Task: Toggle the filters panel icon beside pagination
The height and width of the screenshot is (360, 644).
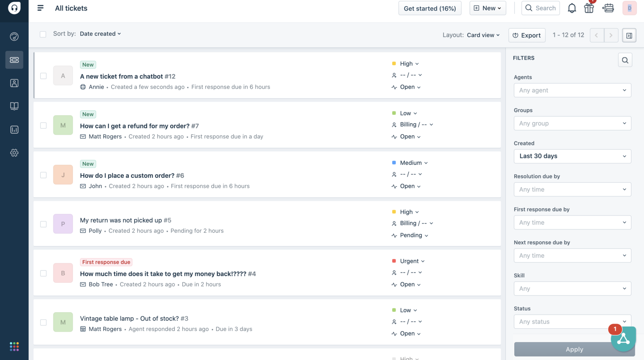Action: (x=629, y=36)
